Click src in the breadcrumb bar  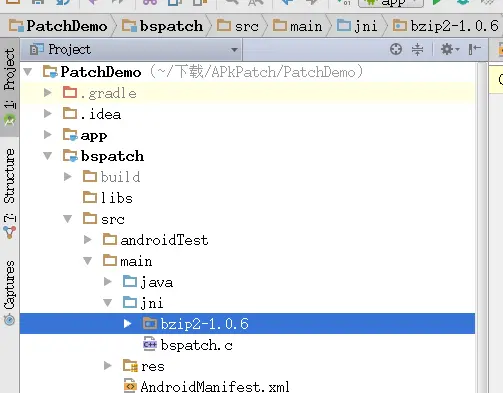pos(238,26)
